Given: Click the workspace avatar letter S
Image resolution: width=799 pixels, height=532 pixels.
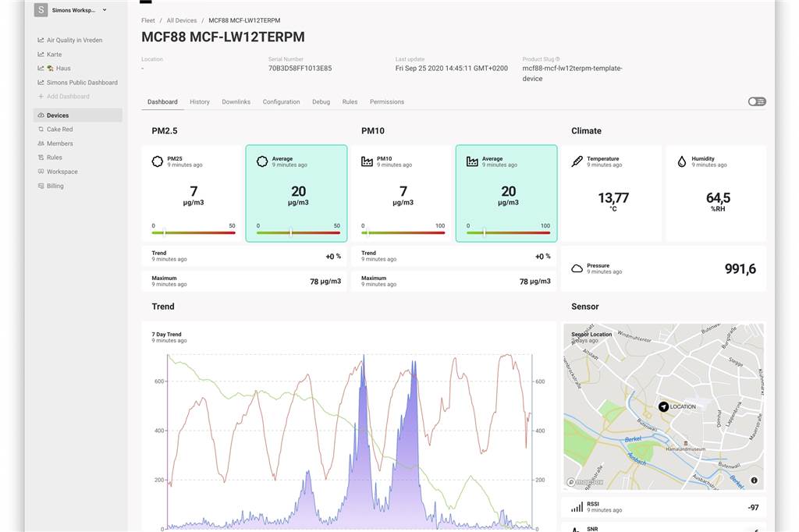Looking at the screenshot, I should [41, 9].
